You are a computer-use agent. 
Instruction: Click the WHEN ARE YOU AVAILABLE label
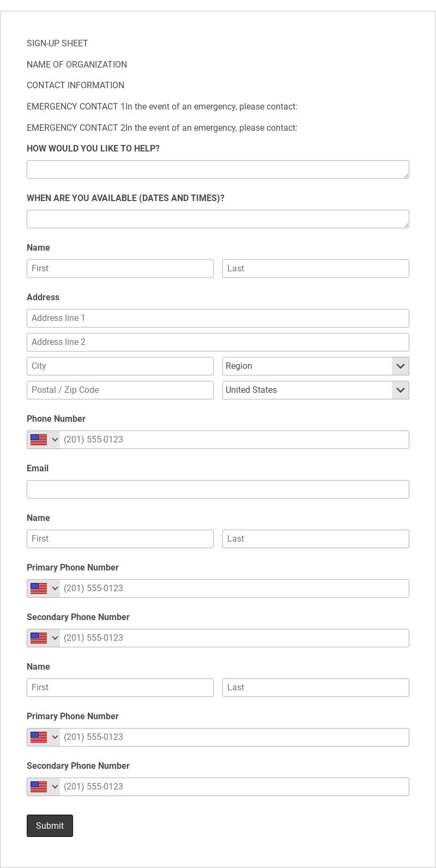125,198
